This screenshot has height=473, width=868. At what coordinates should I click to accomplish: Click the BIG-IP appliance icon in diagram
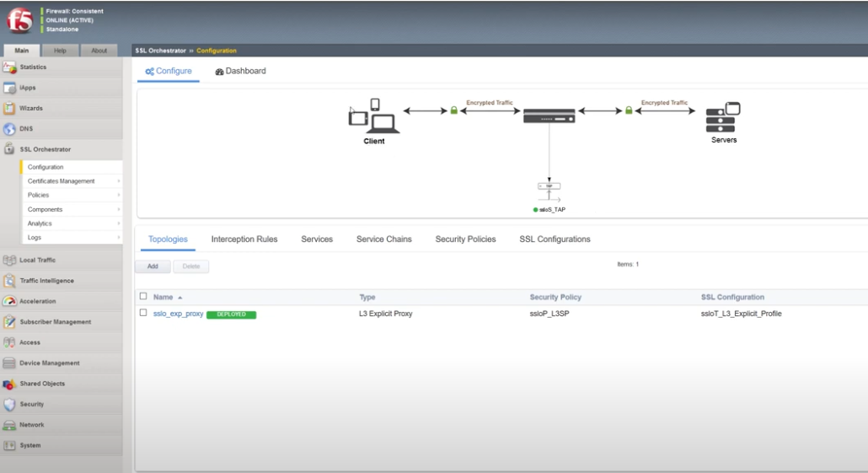click(549, 116)
